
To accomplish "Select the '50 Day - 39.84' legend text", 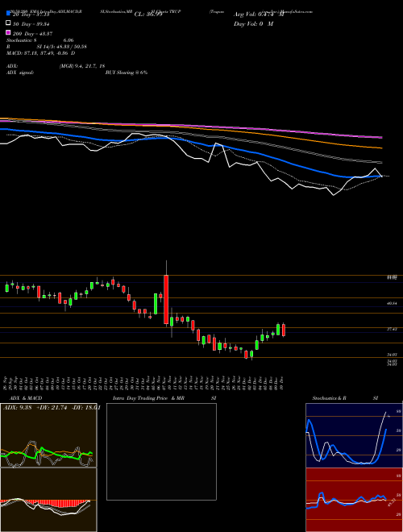I will (31, 23).
